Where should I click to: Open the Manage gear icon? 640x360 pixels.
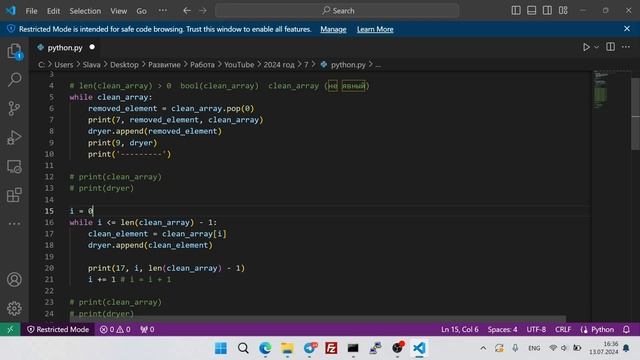[14, 308]
